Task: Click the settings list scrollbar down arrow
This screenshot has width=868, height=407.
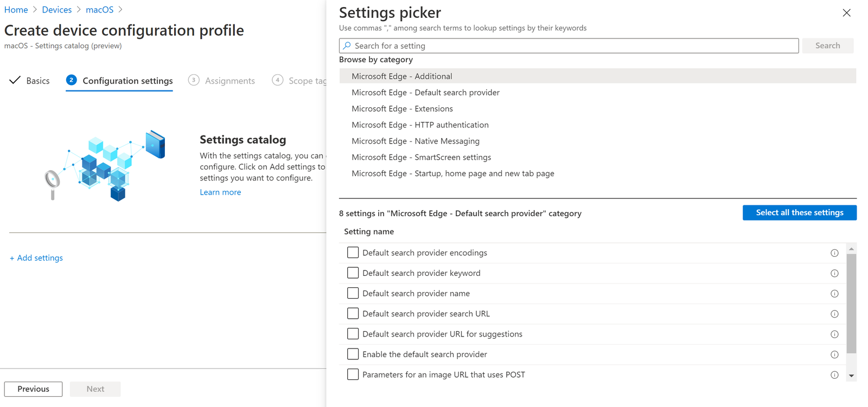Action: [x=851, y=376]
